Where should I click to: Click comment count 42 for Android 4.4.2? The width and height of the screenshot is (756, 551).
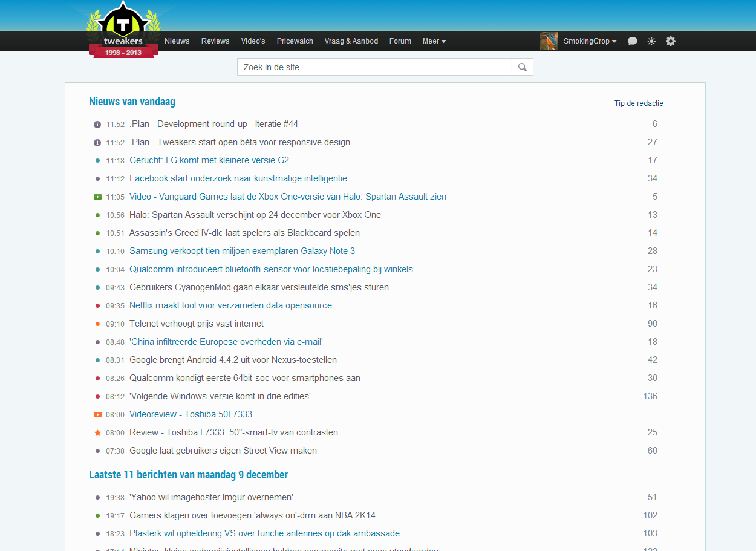653,360
